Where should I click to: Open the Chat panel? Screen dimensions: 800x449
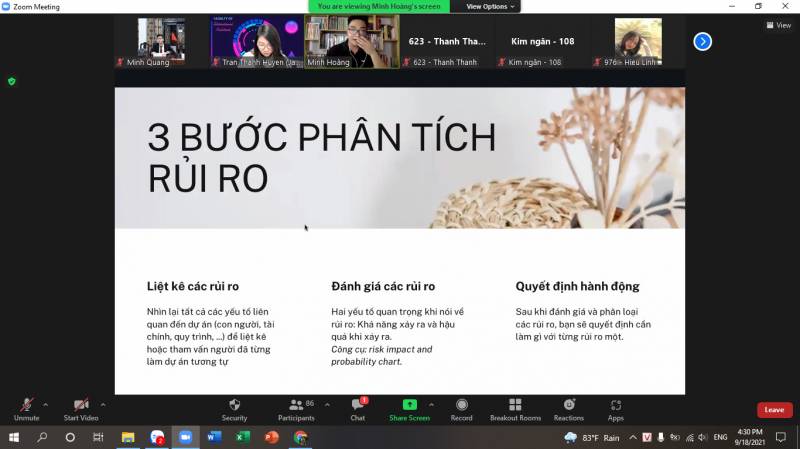pyautogui.click(x=357, y=405)
